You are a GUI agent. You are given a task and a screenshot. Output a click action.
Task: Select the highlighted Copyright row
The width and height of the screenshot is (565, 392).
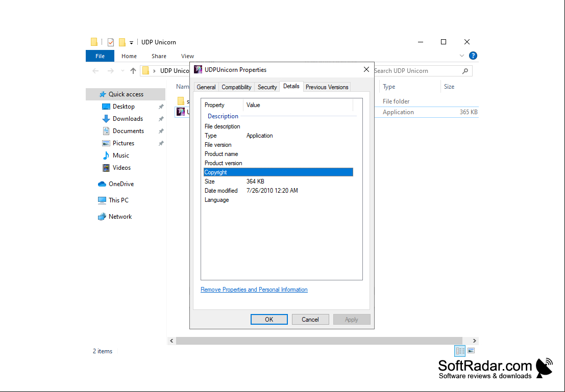click(278, 172)
